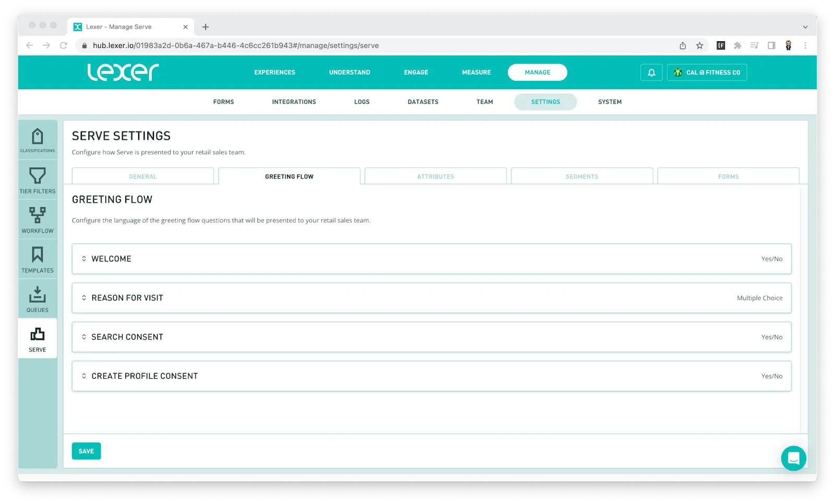
Task: Open Team sub navigation item
Action: (x=485, y=102)
